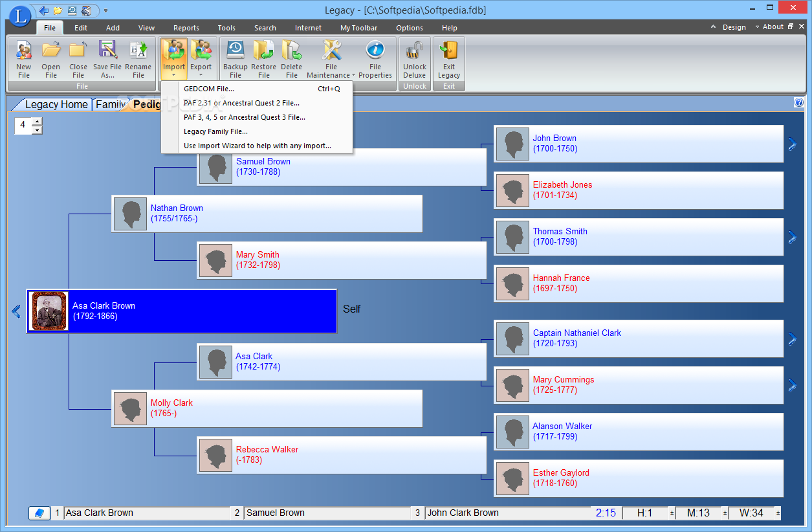Click the Save File As icon
Viewport: 812px width, 532px height.
pyautogui.click(x=107, y=50)
